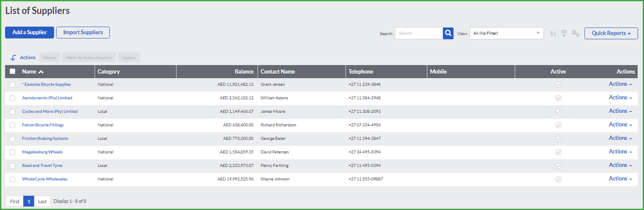Open the Magaliesburg Wheels supplier link

(42, 152)
